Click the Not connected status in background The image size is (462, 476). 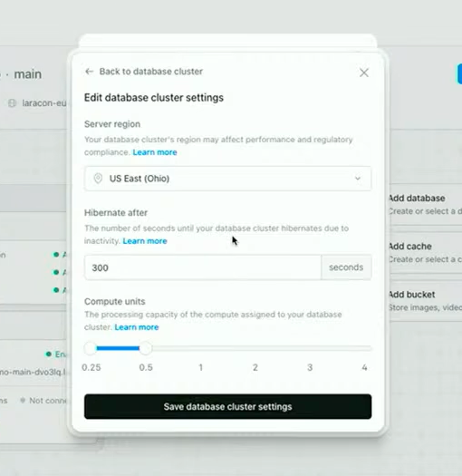(44, 401)
